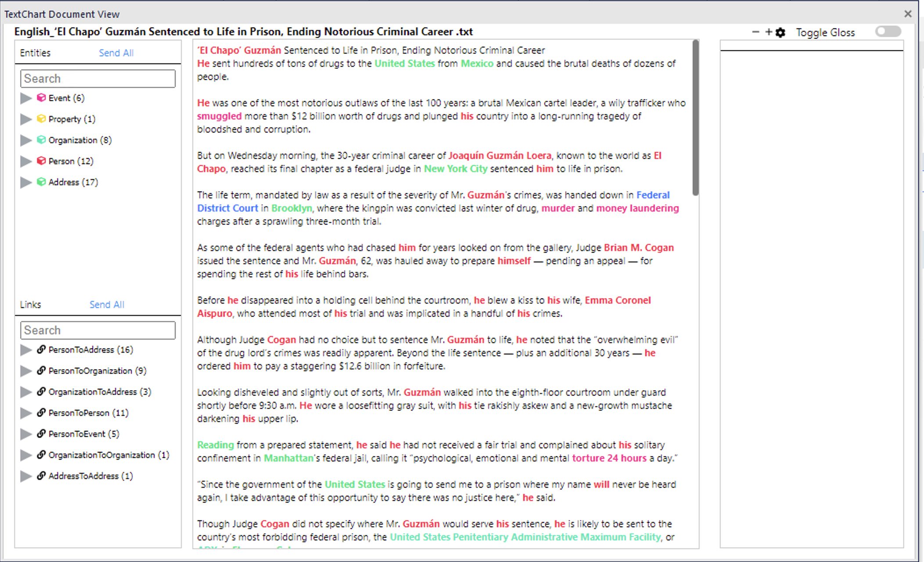Click the Person entity cube icon
Screen dimensions: 924x562
coord(41,161)
